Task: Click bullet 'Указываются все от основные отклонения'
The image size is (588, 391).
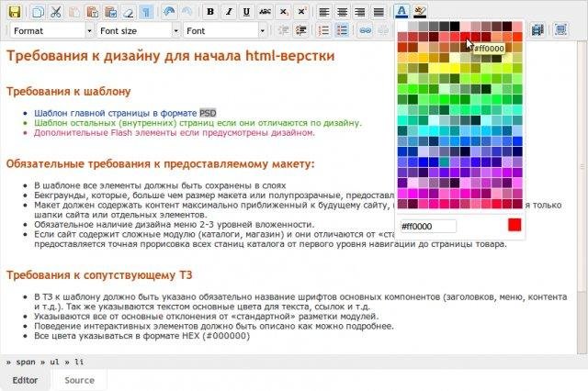Action: point(207,316)
